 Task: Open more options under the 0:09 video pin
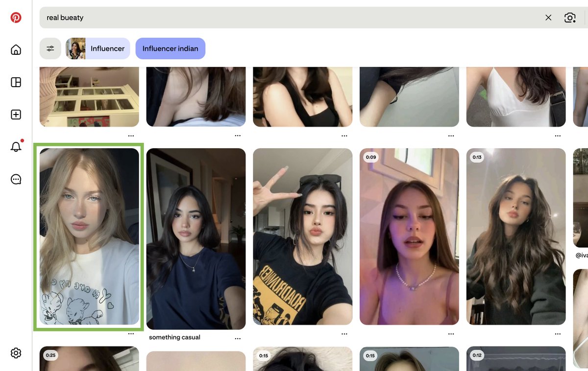(x=451, y=334)
